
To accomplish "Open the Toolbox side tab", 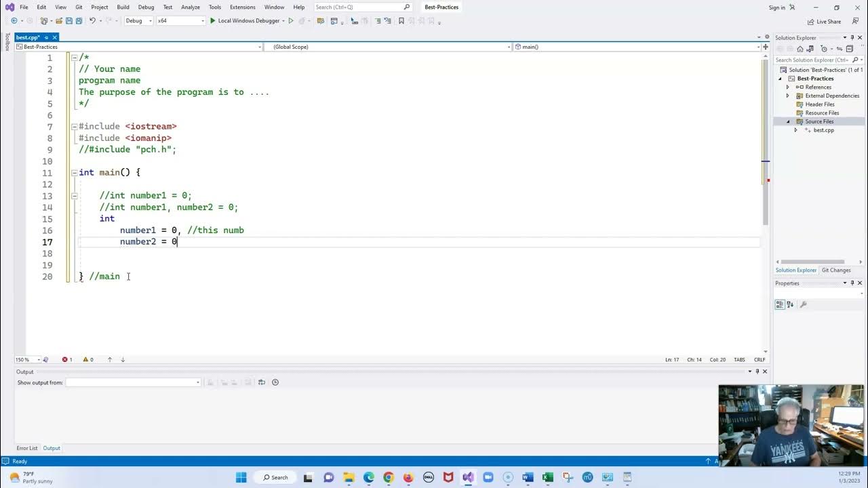I will click(7, 42).
